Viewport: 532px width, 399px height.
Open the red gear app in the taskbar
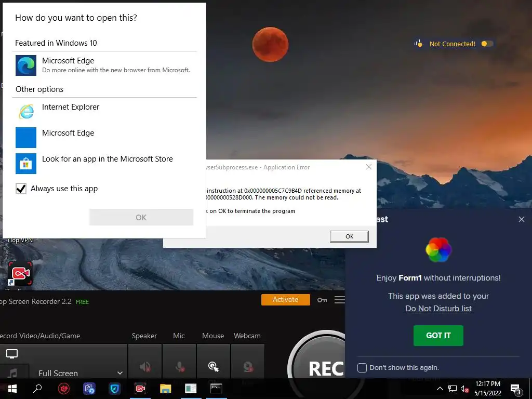coord(64,389)
